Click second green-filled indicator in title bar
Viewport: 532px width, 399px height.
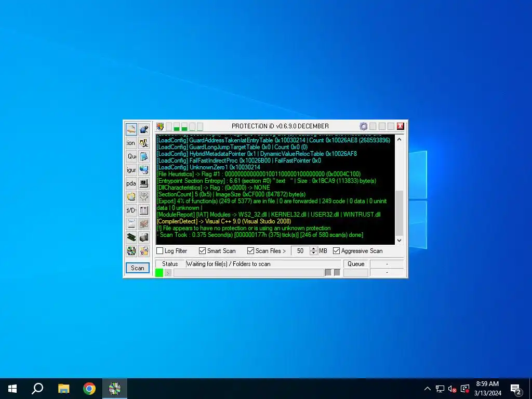coord(184,127)
